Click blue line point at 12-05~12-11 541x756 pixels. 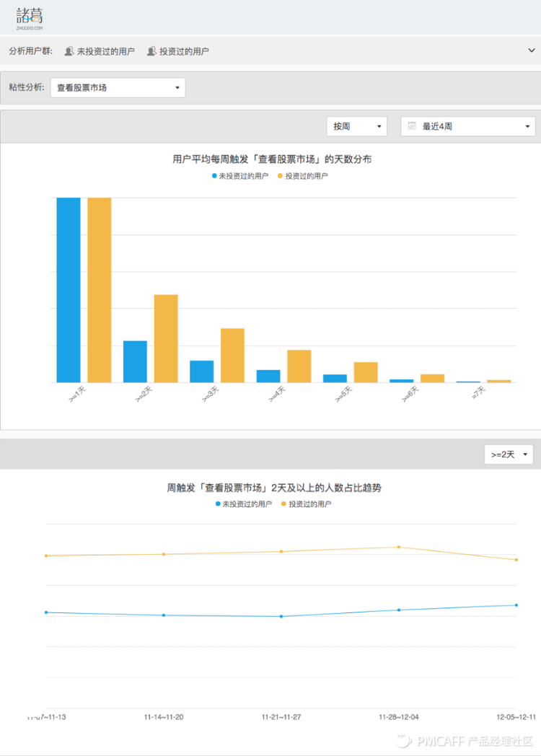516,605
